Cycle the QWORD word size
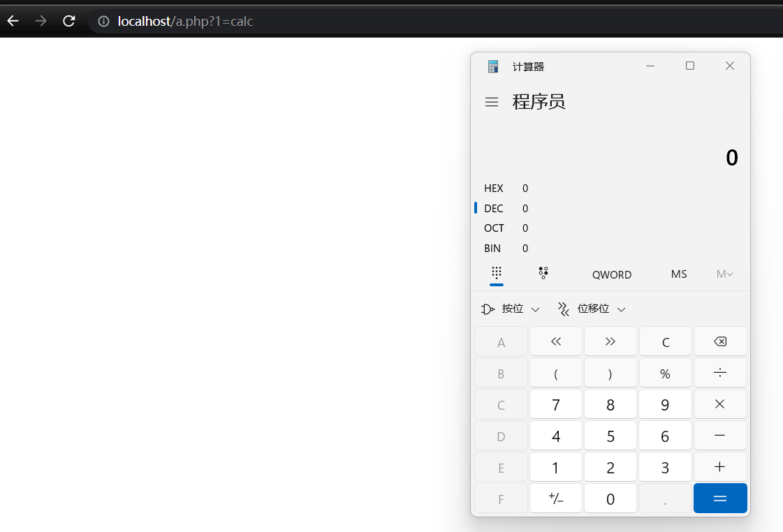This screenshot has height=532, width=783. 612,274
